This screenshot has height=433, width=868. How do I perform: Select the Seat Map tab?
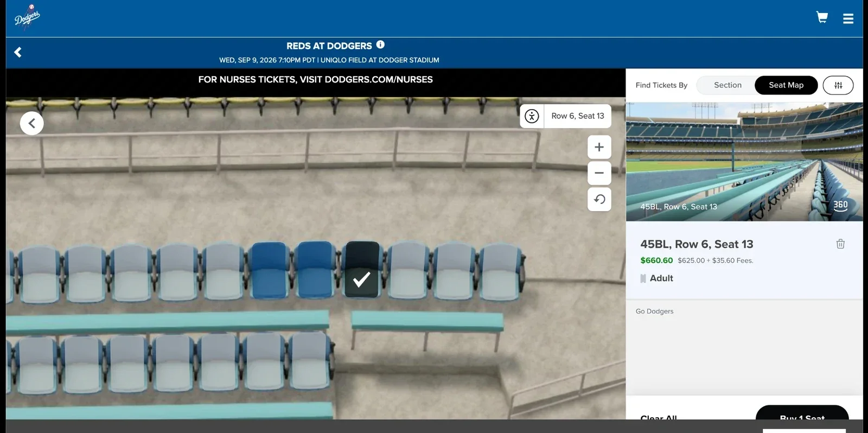[x=786, y=85]
